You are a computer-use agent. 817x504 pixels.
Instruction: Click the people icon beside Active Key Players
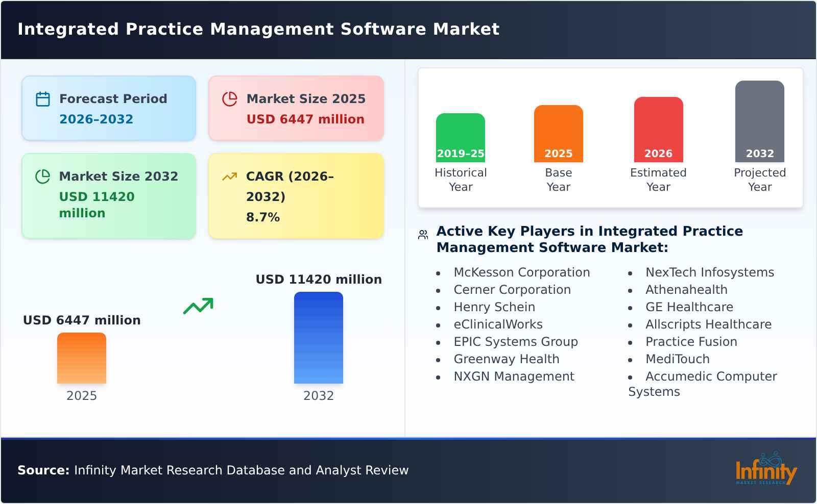click(x=423, y=235)
